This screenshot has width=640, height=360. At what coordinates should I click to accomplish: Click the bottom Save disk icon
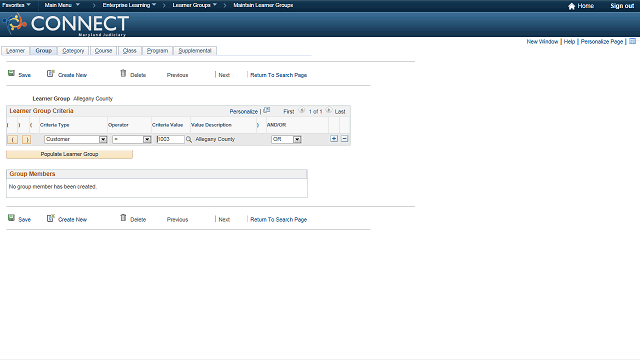pos(11,218)
